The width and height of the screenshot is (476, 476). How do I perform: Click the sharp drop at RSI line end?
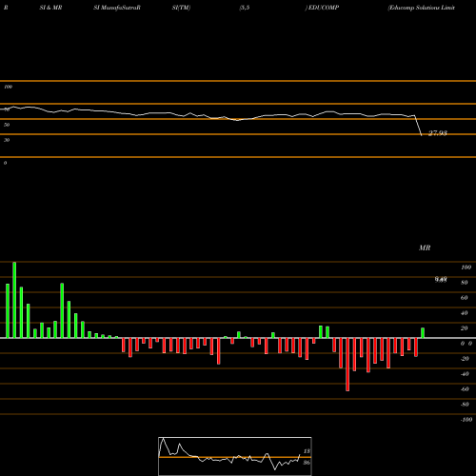click(418, 126)
